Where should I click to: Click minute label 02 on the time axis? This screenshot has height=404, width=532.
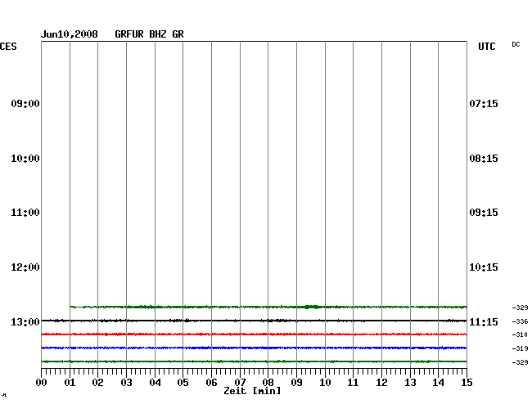tap(97, 383)
